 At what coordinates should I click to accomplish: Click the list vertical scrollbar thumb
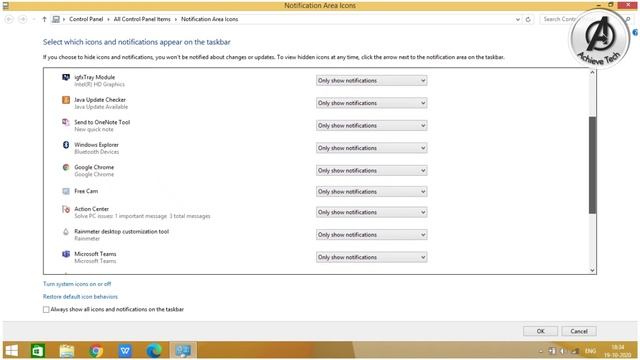(592, 165)
